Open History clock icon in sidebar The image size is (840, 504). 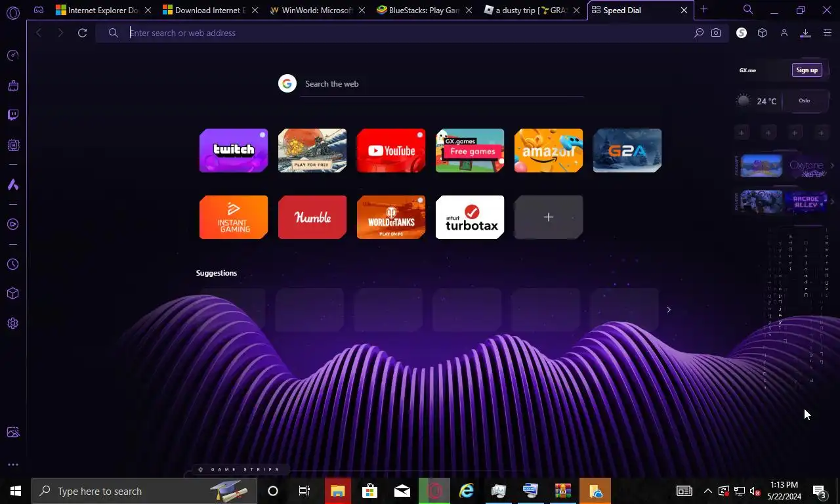click(12, 264)
